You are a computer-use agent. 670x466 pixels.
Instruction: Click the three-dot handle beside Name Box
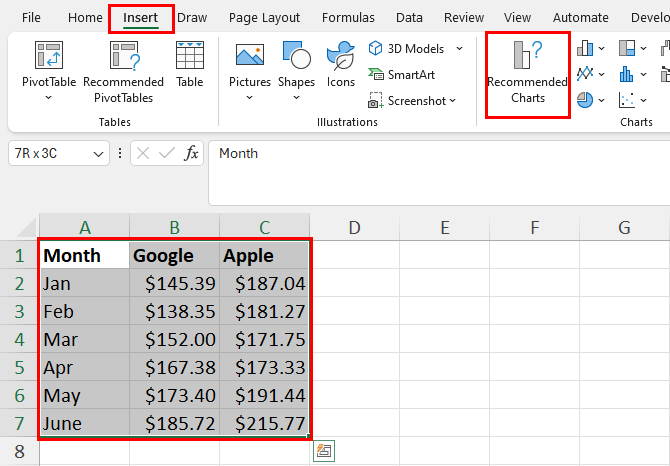click(x=120, y=153)
